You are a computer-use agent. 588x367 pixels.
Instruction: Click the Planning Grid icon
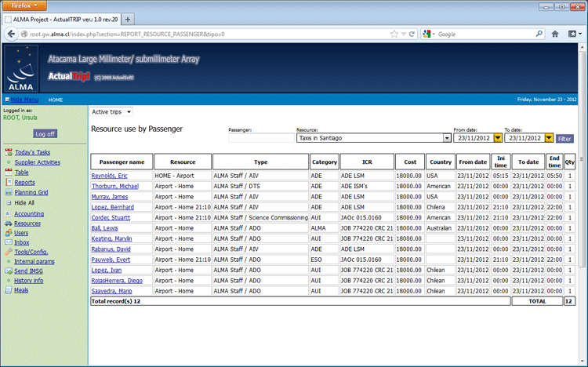tap(8, 192)
